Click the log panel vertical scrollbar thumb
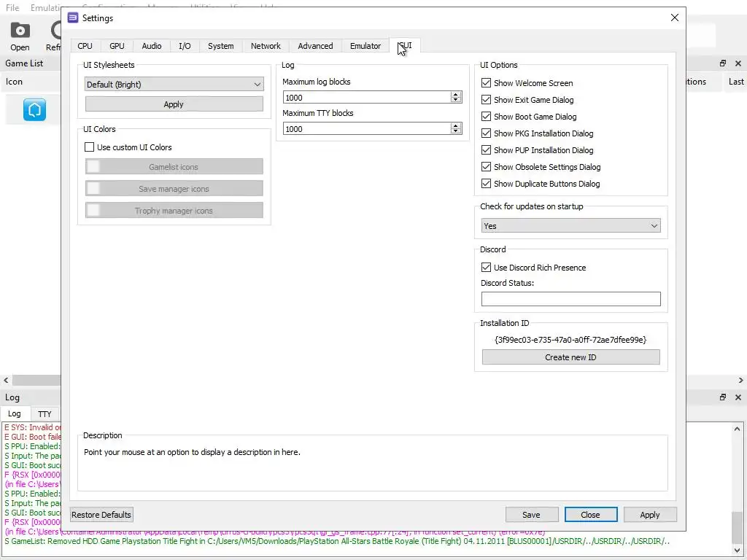 737,527
